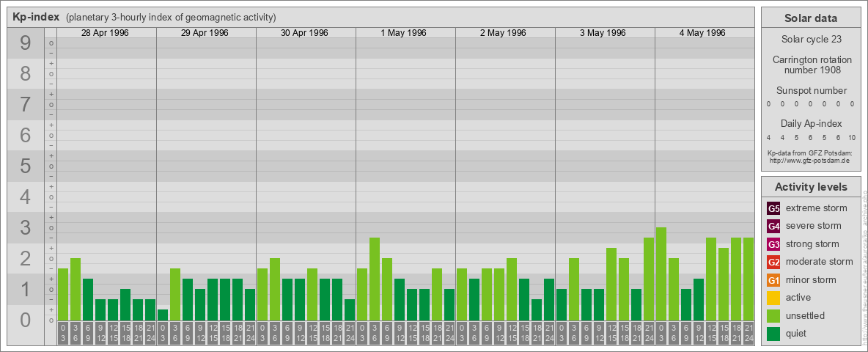Click the 'moderate storm' legend label
Image resolution: width=868 pixels, height=352 pixels.
(820, 262)
